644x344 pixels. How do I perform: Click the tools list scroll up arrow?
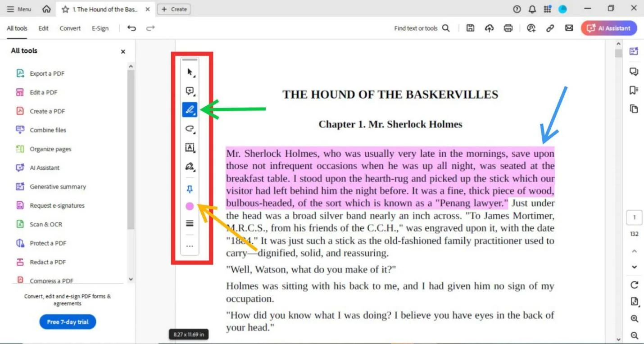[131, 67]
